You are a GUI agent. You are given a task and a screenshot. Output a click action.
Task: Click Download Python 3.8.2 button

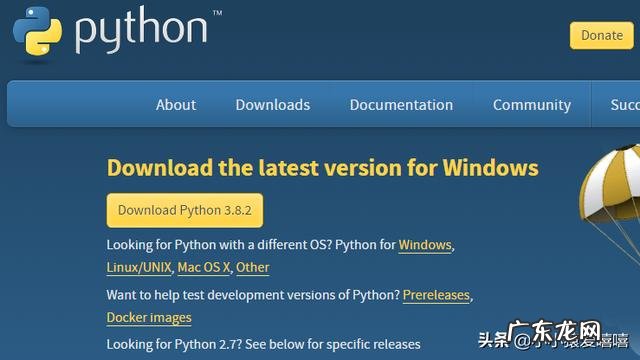(185, 210)
